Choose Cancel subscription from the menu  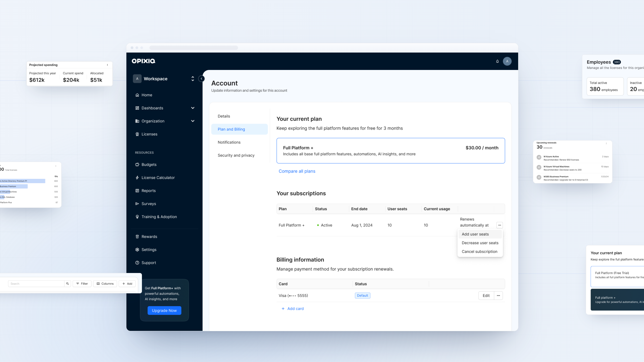[x=480, y=252]
